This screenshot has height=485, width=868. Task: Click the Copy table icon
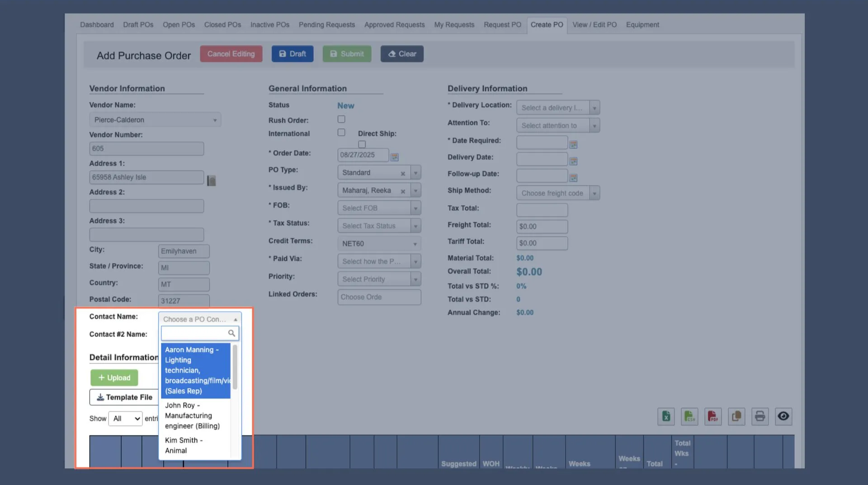coord(736,416)
